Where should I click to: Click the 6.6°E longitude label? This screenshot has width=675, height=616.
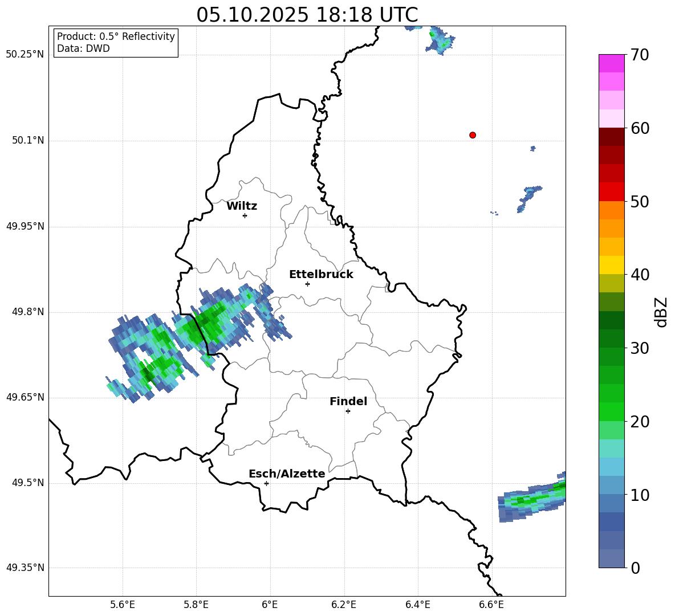[491, 605]
